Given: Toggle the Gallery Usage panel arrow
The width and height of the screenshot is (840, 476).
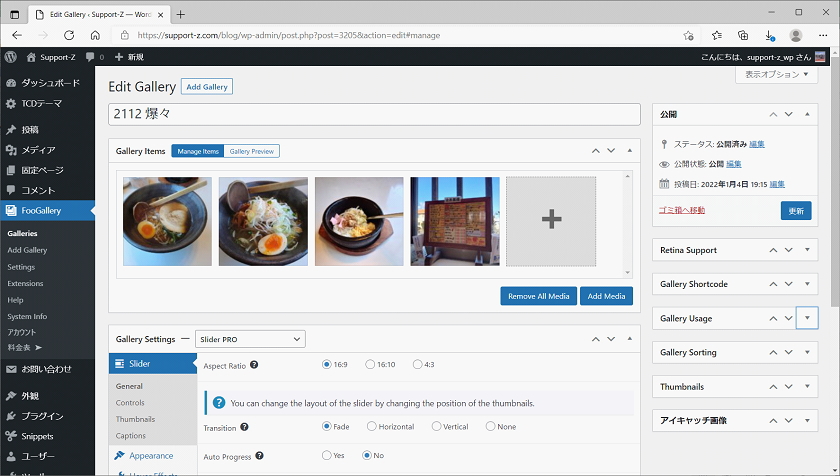Looking at the screenshot, I should point(809,318).
